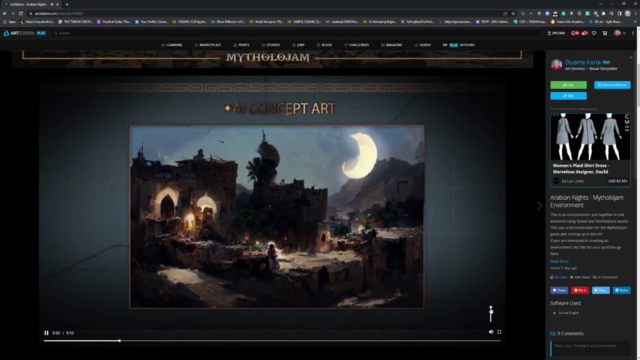This screenshot has height=360, width=640.
Task: Click the green Like button
Action: coord(569,85)
